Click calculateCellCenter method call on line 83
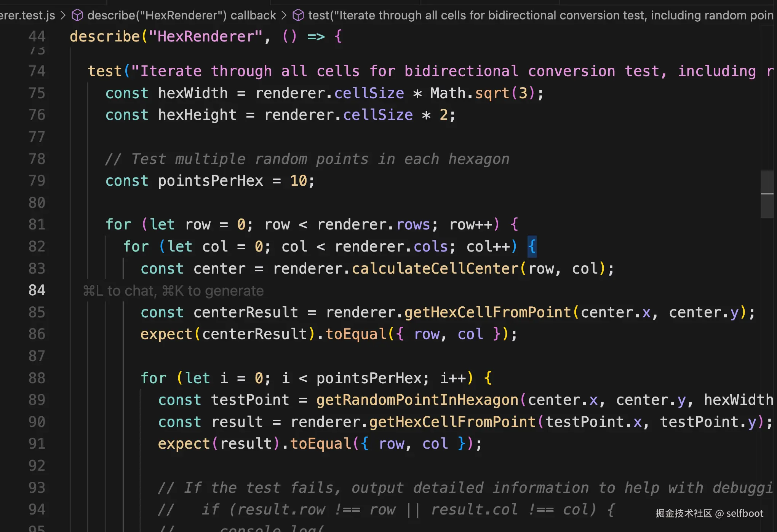Image resolution: width=777 pixels, height=532 pixels. tap(435, 269)
